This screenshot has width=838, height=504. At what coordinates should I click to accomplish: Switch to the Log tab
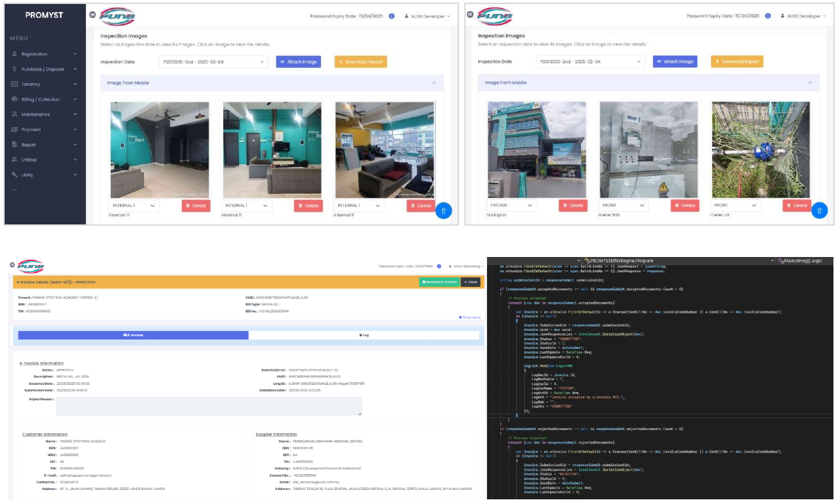coord(364,336)
